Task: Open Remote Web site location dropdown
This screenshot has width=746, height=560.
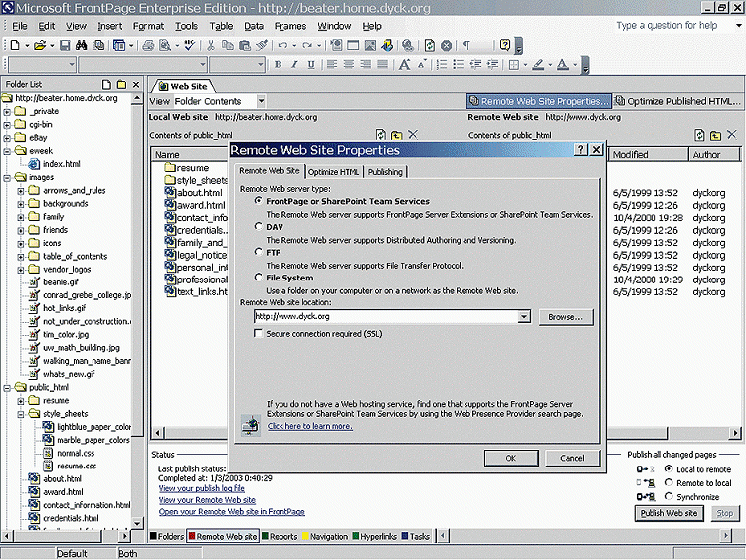Action: point(524,317)
